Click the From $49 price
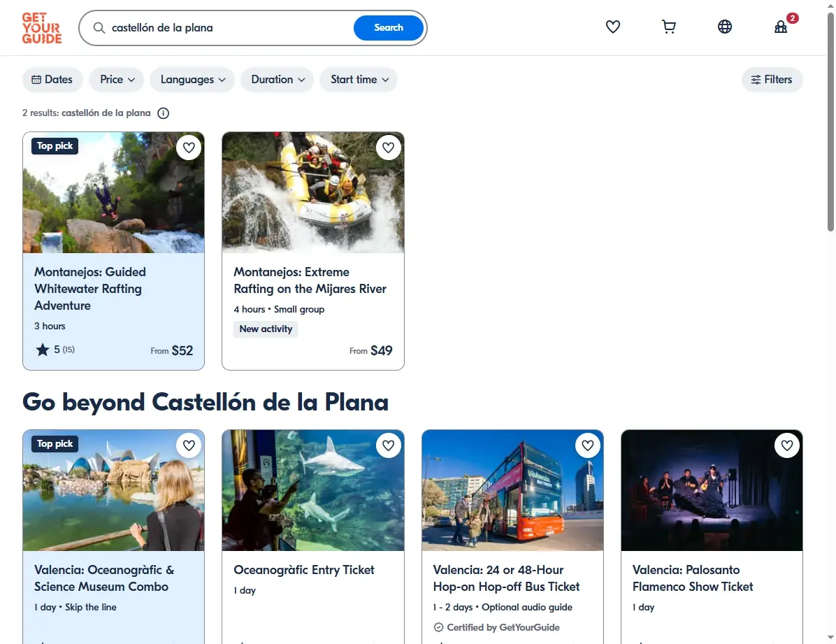The height and width of the screenshot is (644, 836). [371, 350]
